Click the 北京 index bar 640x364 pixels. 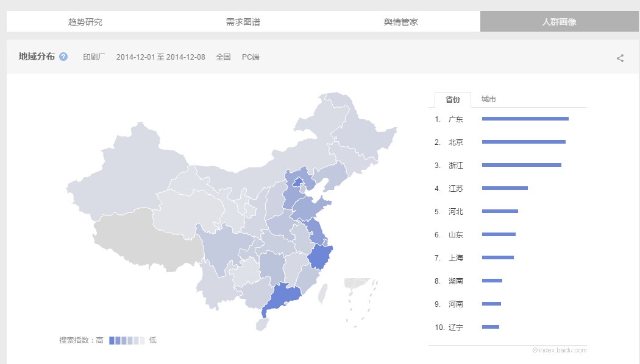(x=524, y=142)
